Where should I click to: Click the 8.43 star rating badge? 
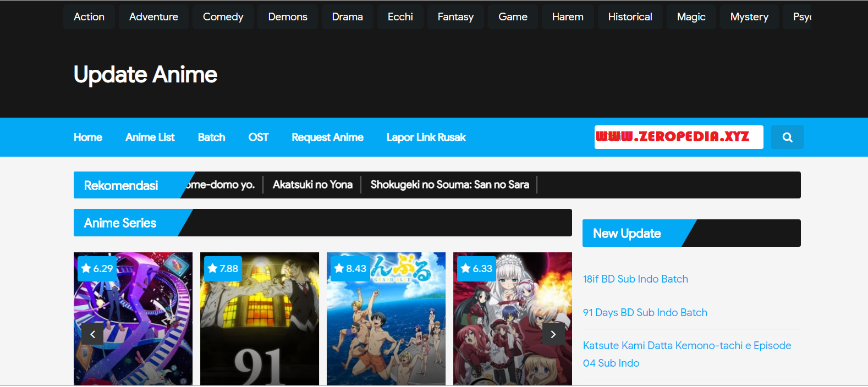point(350,269)
